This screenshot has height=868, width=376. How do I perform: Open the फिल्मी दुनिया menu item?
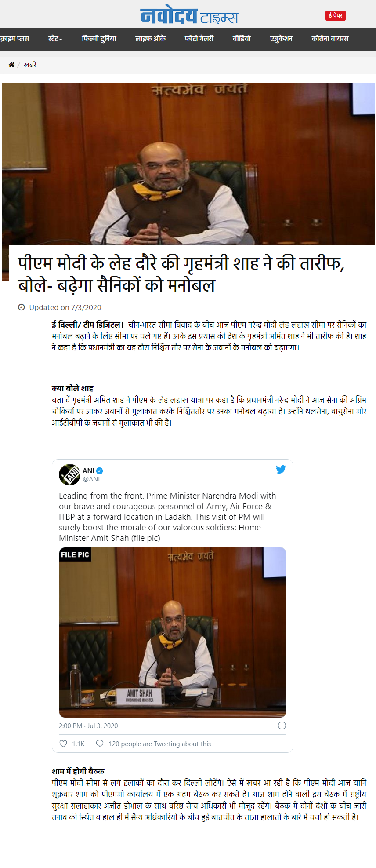99,39
